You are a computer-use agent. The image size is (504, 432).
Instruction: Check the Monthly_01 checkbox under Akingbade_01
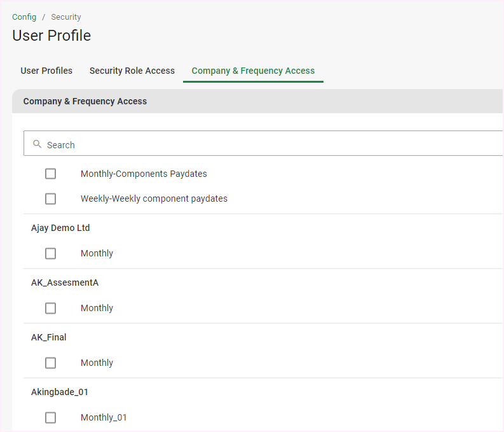[x=51, y=417]
